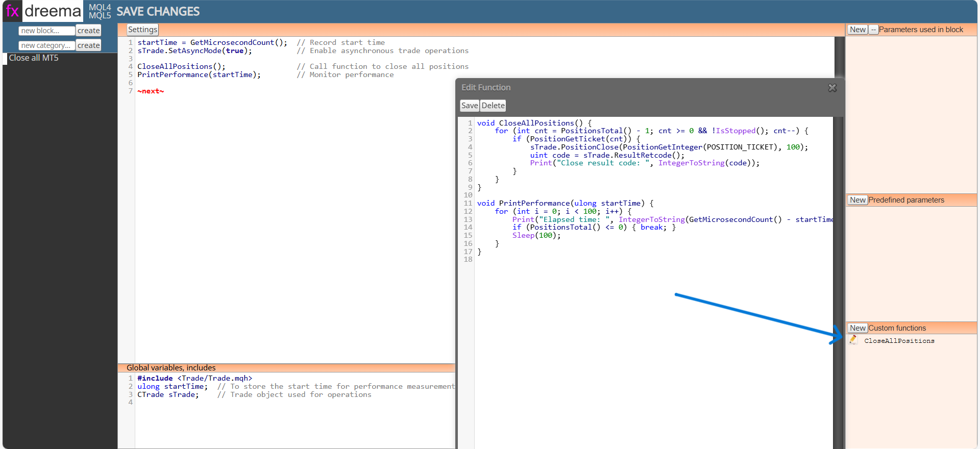This screenshot has height=449, width=980.
Task: Click create next to new category field
Action: (x=89, y=45)
